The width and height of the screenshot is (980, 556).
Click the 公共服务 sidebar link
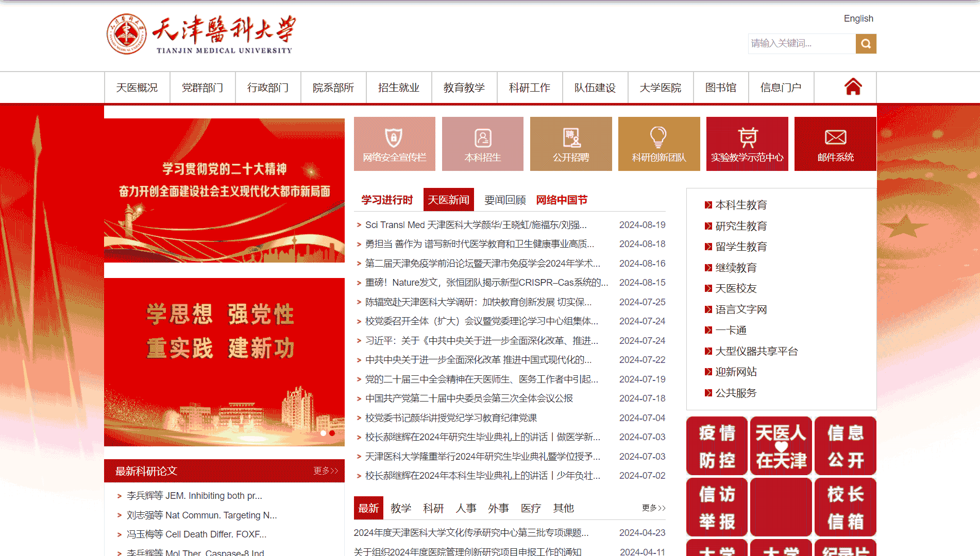[x=736, y=393]
